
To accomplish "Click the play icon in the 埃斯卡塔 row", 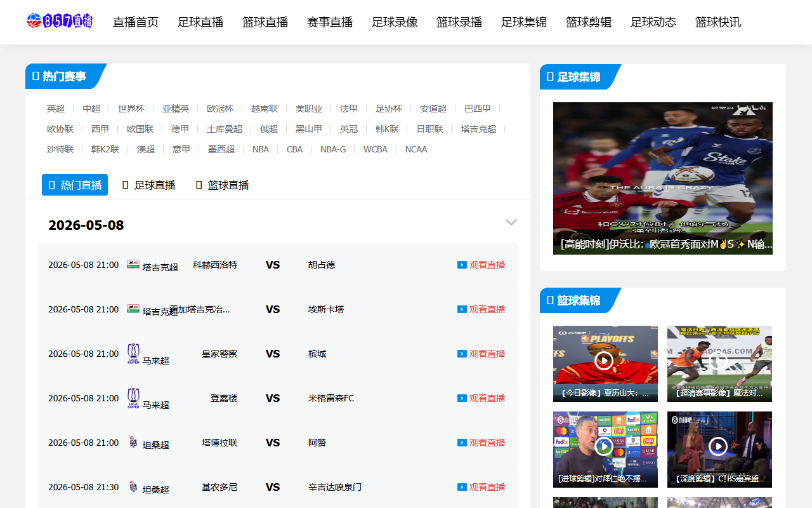I will coord(462,309).
